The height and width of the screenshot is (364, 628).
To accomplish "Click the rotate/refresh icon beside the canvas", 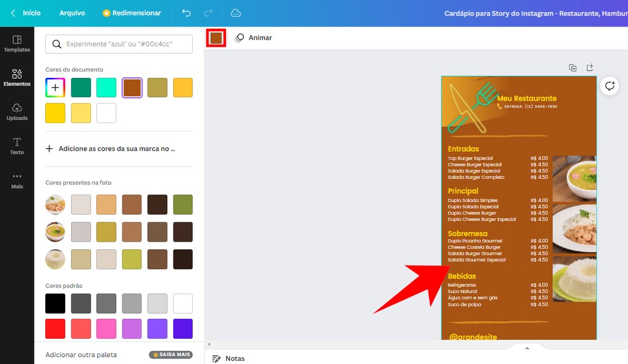I will click(609, 86).
